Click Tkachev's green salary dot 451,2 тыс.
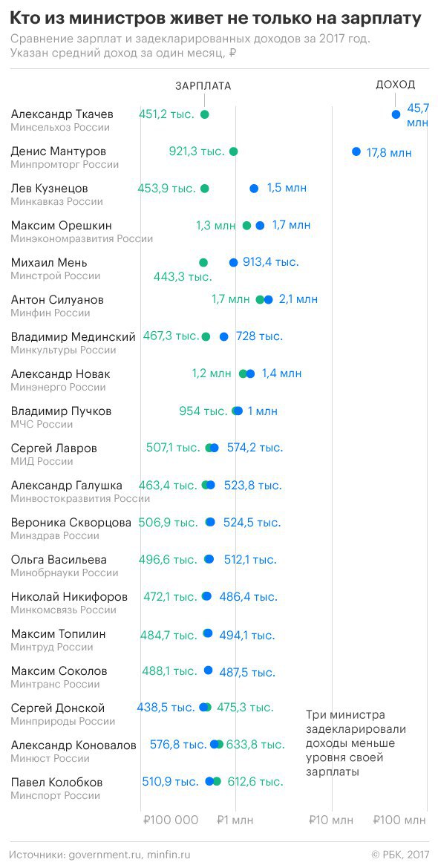Image resolution: width=438 pixels, height=868 pixels. tap(204, 114)
